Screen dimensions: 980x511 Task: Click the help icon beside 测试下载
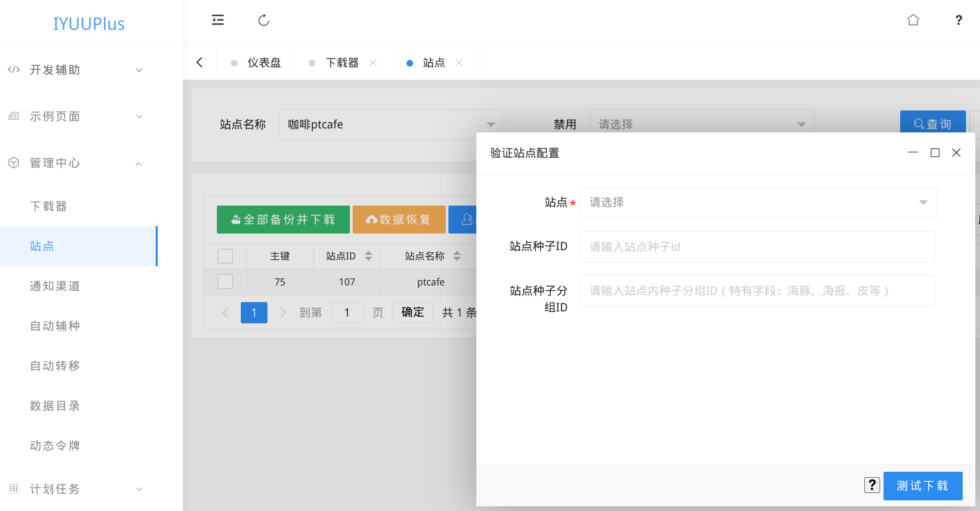tap(872, 485)
